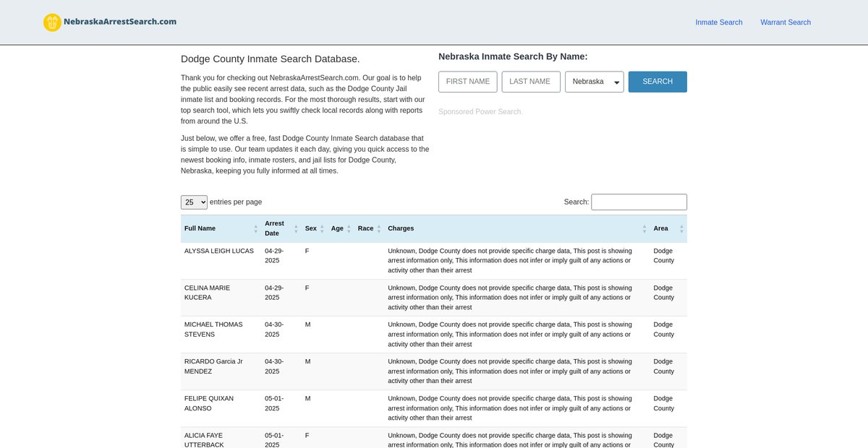Image resolution: width=868 pixels, height=448 pixels.
Task: Click the Sponsored Power Search text
Action: [480, 112]
